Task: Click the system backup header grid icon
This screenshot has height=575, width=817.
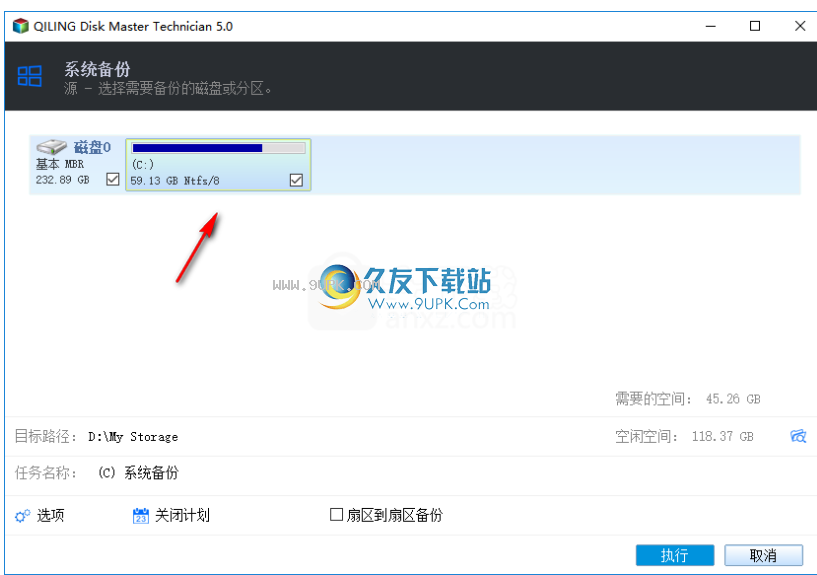Action: pos(30,76)
